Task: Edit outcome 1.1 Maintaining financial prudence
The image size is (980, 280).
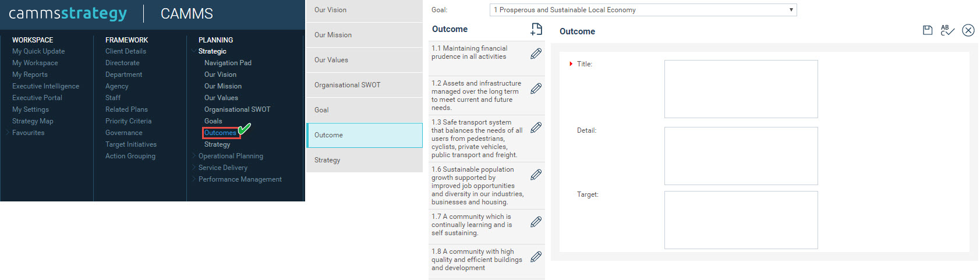Action: 536,54
